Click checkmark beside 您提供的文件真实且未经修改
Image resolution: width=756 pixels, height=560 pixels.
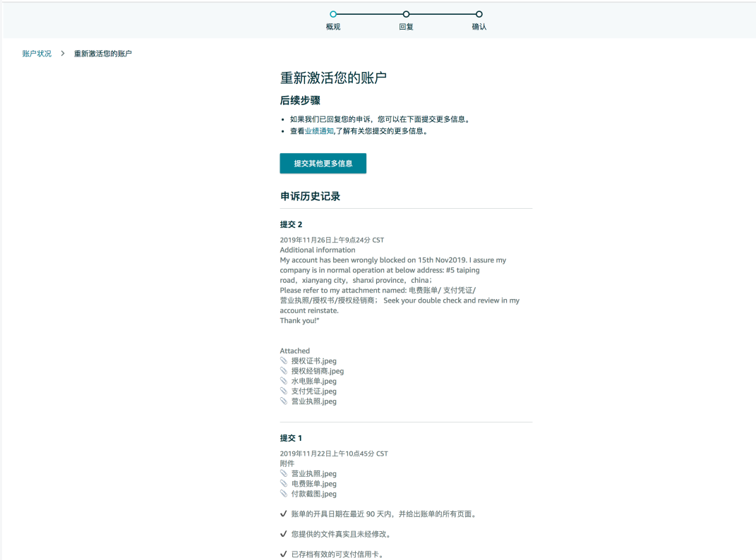[x=284, y=534]
